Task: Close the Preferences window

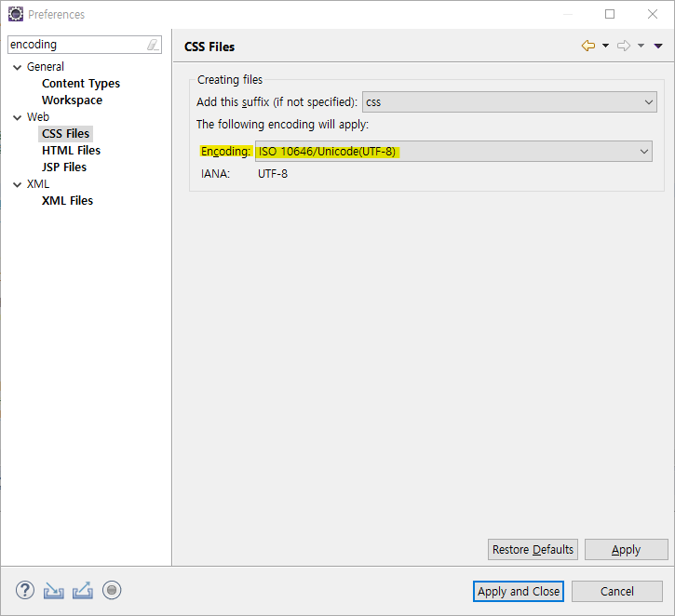Action: click(653, 14)
